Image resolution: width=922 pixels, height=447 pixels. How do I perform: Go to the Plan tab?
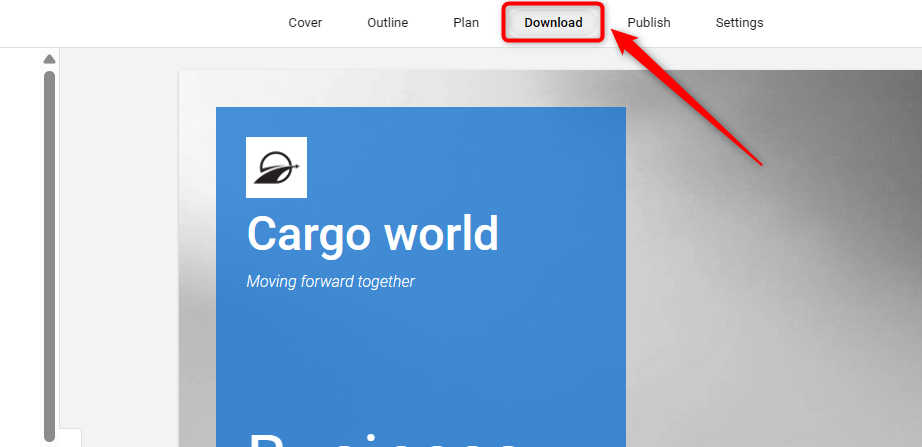466,23
